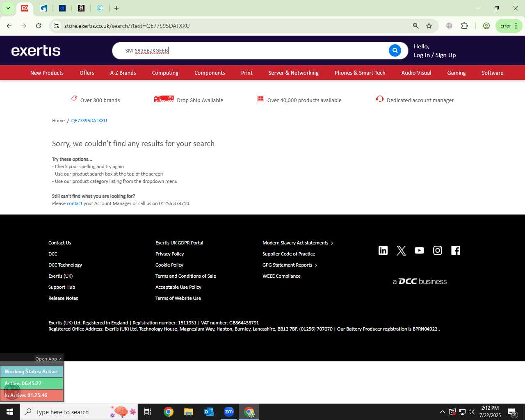
Task: Open the Instagram social icon
Action: (x=438, y=251)
